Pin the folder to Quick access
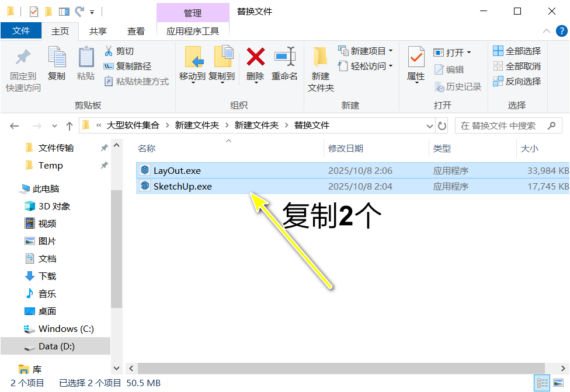This screenshot has width=570, height=392. coord(23,69)
